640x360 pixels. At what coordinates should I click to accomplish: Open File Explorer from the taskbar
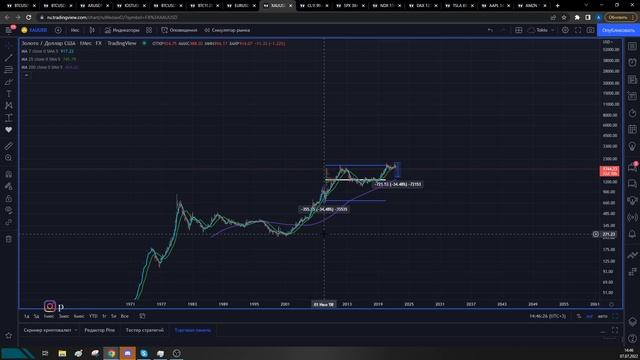tap(62, 353)
